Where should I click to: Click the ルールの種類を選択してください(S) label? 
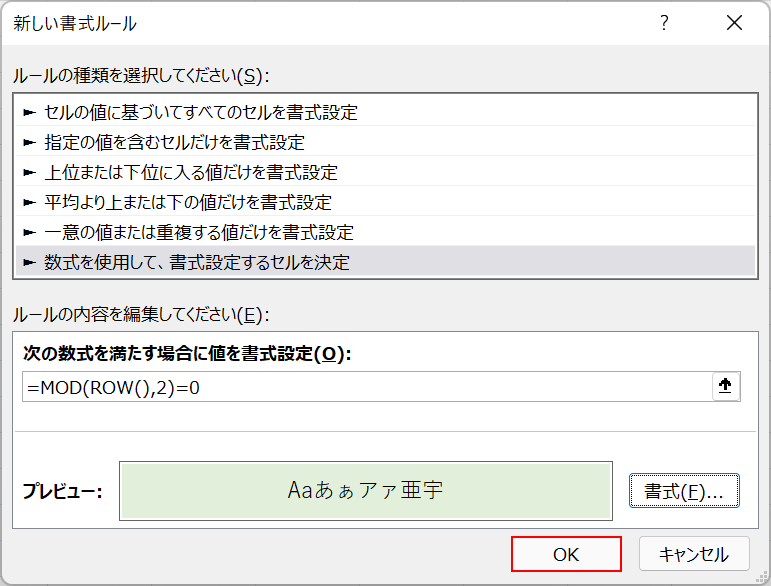(140, 75)
